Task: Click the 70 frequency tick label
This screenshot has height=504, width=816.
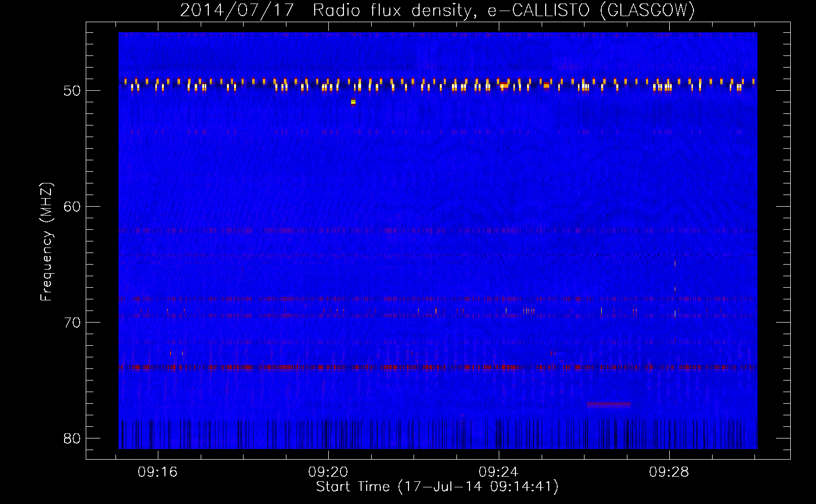Action: coord(72,323)
